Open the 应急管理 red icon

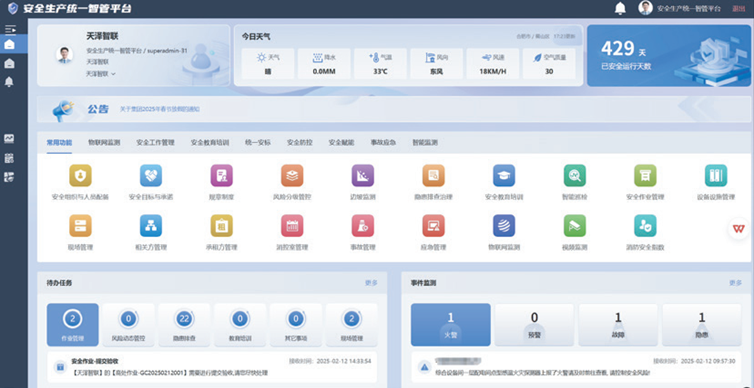(433, 225)
